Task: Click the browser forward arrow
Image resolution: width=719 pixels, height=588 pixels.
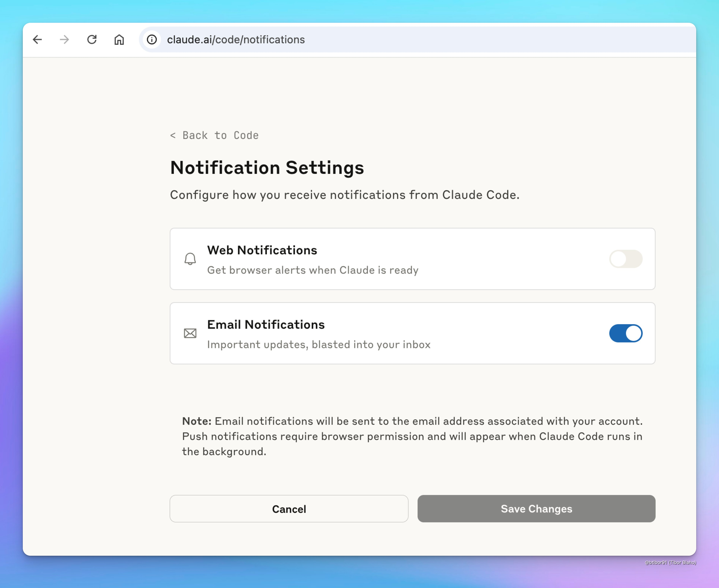Action: point(64,40)
